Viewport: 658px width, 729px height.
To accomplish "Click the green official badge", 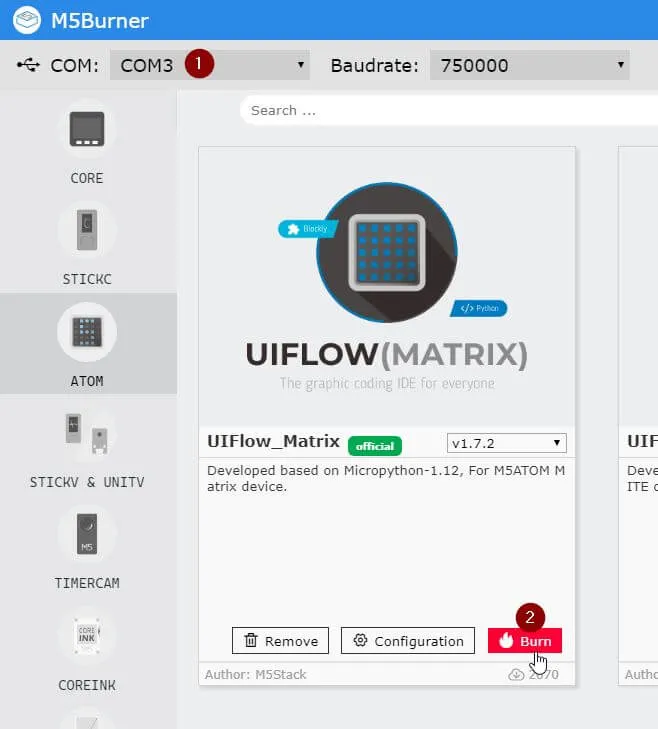I will click(375, 445).
